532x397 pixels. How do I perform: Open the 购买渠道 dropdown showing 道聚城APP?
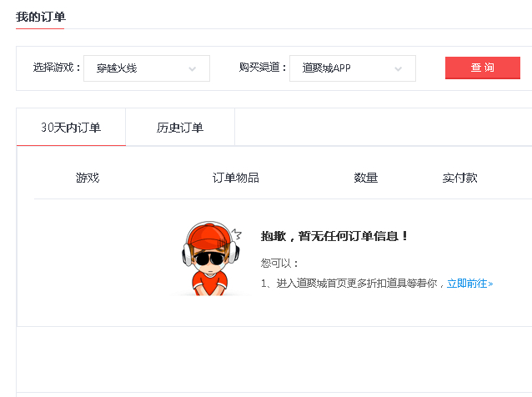click(x=353, y=68)
